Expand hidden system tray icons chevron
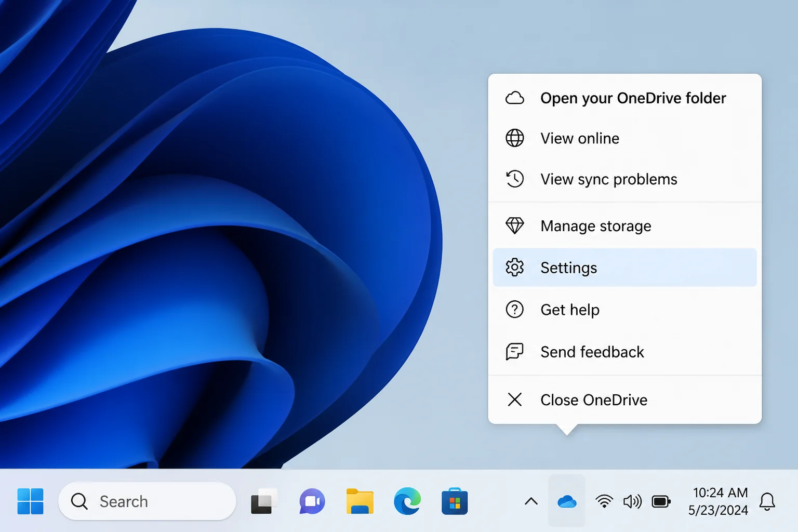This screenshot has width=798, height=532. 531,501
